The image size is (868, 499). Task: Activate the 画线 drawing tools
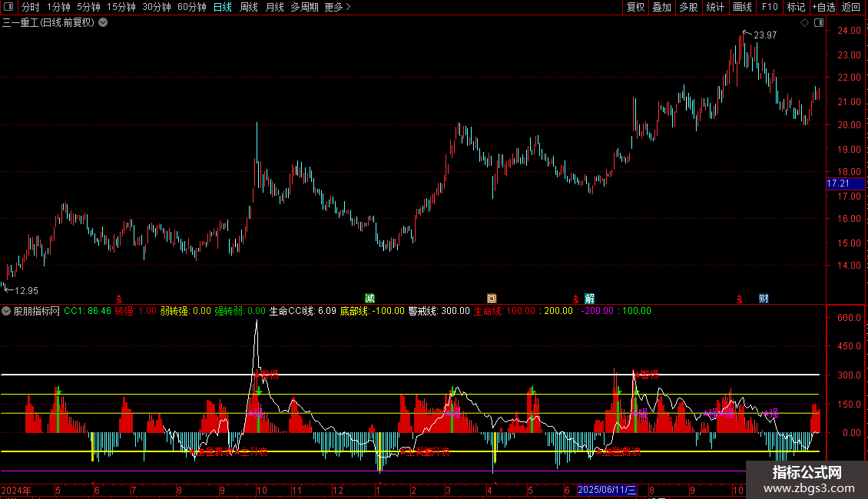742,7
